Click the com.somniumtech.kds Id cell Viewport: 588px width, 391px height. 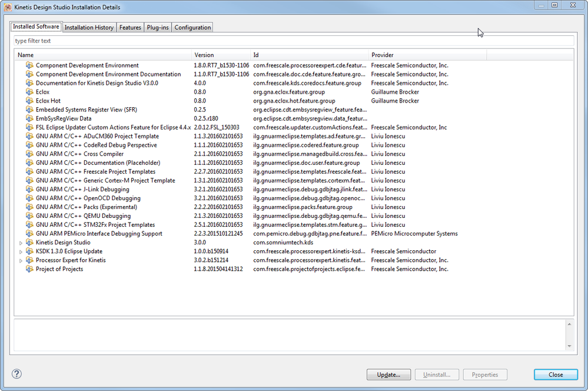[x=283, y=243]
